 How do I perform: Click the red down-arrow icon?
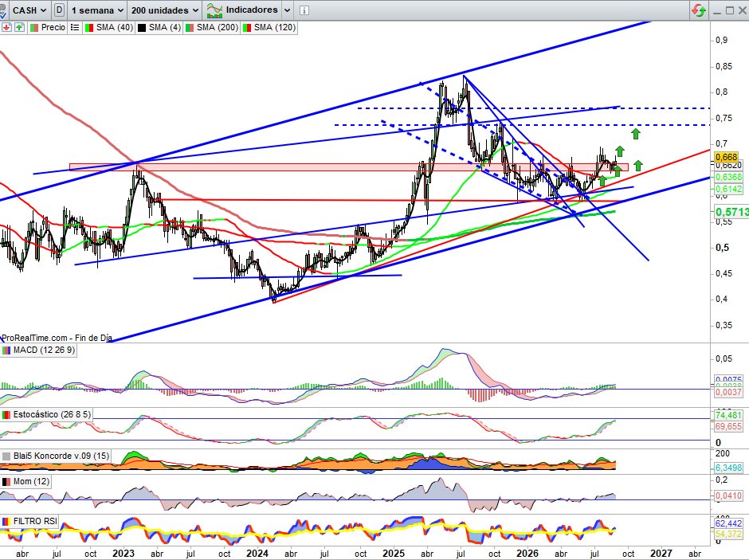point(6,28)
